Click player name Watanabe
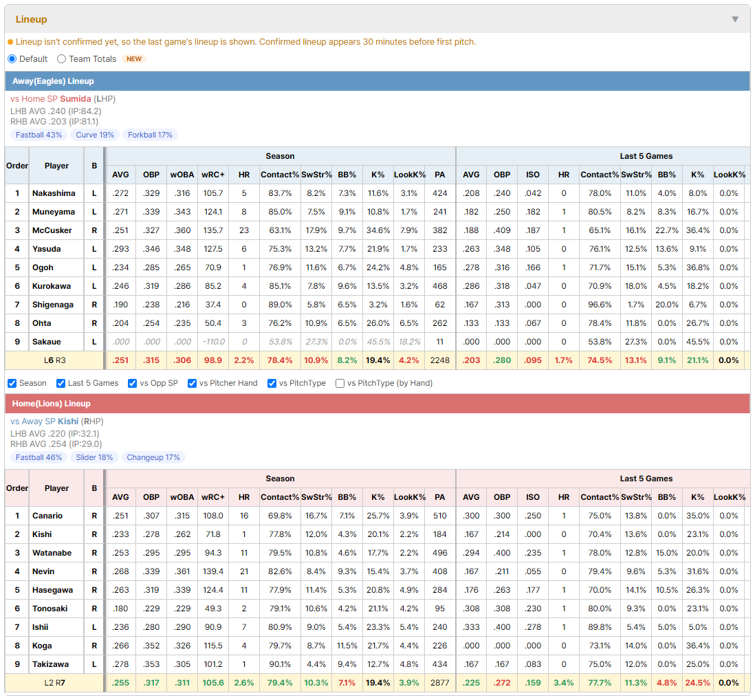755x700 pixels. (52, 553)
